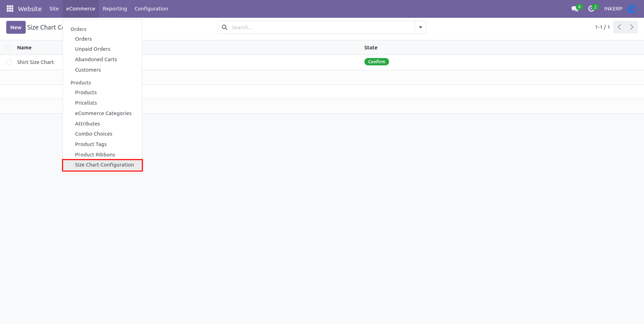The height and width of the screenshot is (324, 644).
Task: Open Combo Choices
Action: [93, 134]
